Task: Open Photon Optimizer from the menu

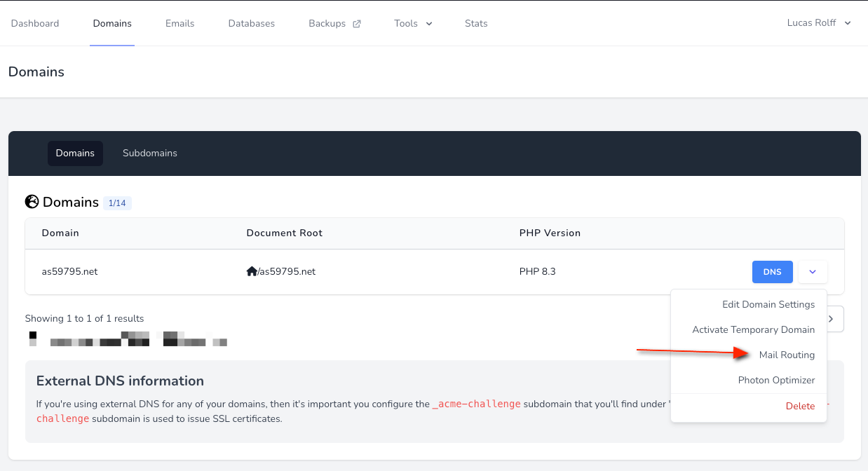Action: click(x=776, y=380)
